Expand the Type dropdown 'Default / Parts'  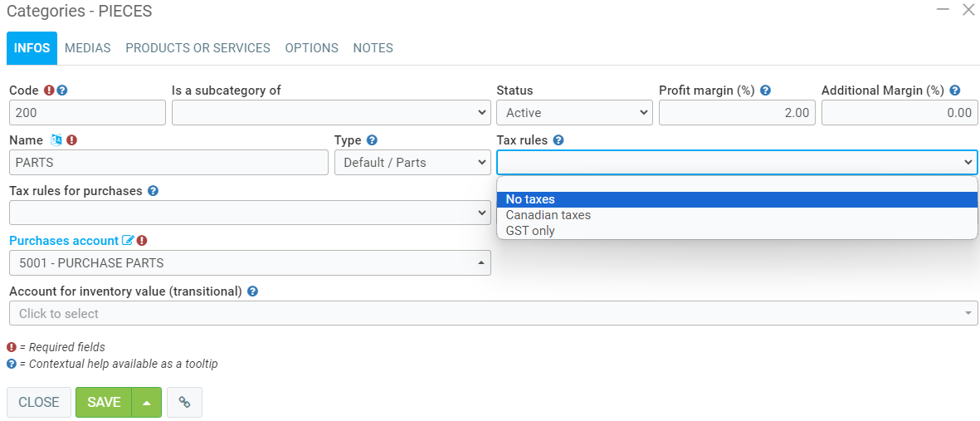412,163
